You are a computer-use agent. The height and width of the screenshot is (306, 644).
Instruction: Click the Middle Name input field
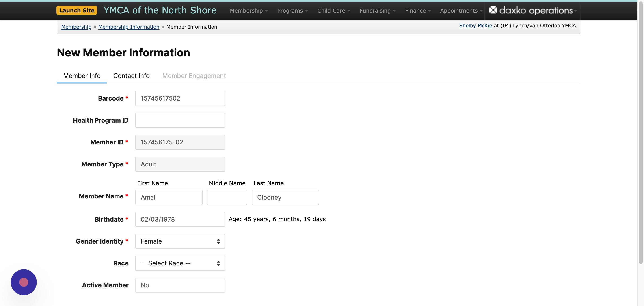tap(227, 197)
